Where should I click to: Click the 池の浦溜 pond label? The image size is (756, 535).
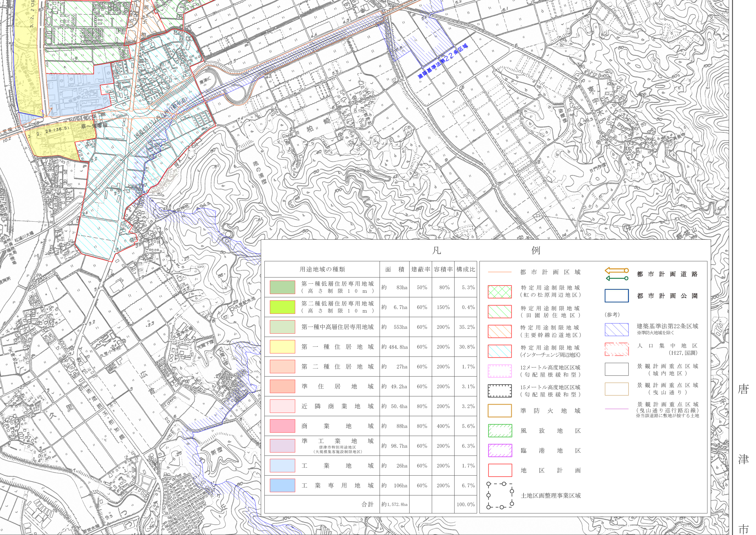[x=260, y=173]
